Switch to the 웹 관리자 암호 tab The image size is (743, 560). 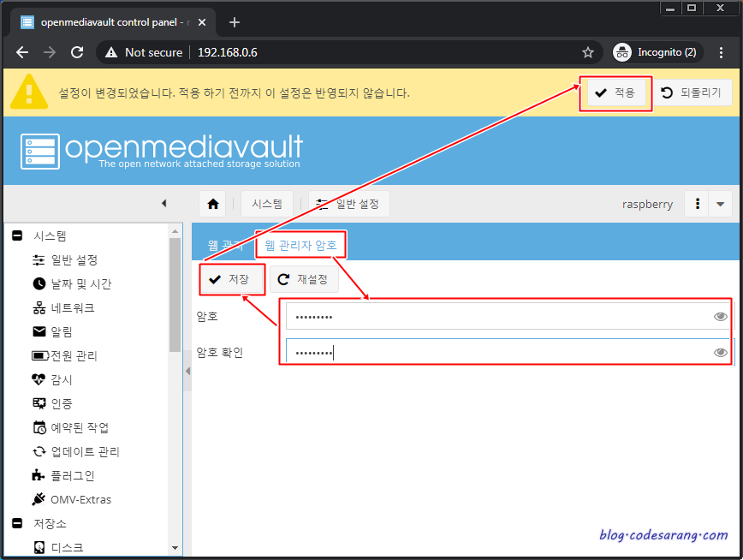point(300,245)
